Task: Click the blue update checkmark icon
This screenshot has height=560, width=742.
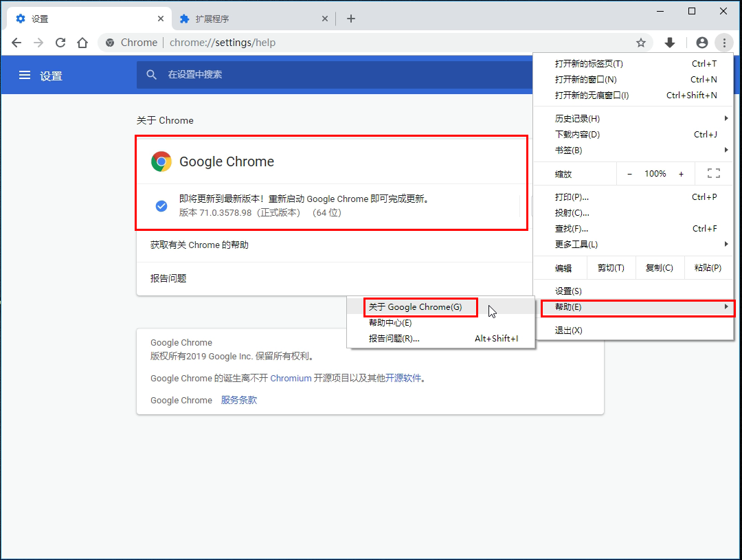Action: (x=161, y=206)
